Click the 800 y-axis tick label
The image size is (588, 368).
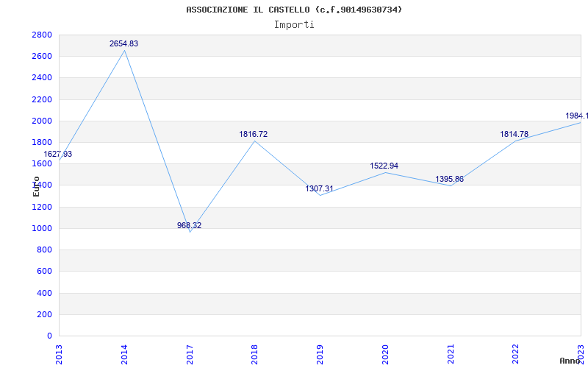[45, 250]
